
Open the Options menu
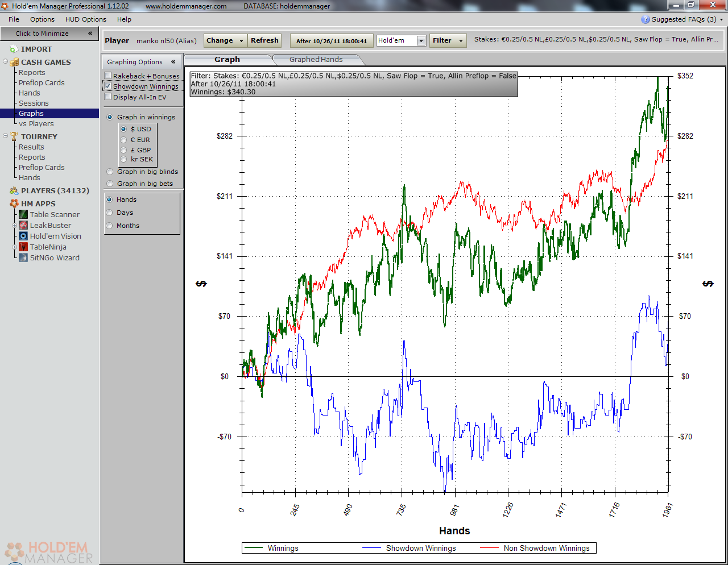tap(42, 19)
